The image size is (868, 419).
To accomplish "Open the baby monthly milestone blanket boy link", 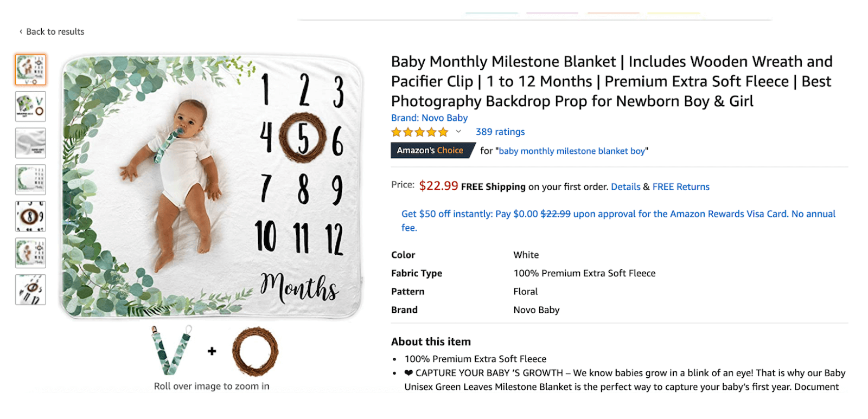I will [x=572, y=151].
